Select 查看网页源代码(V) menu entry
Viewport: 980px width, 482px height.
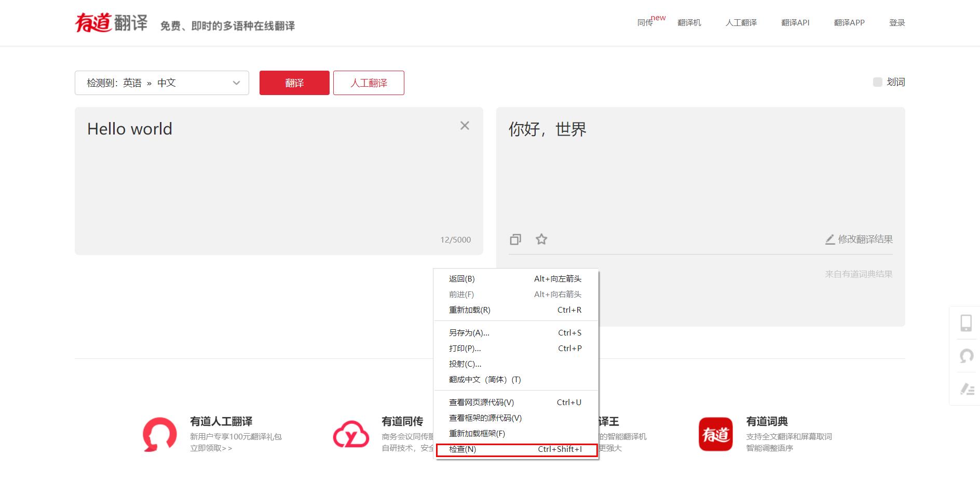[516, 403]
